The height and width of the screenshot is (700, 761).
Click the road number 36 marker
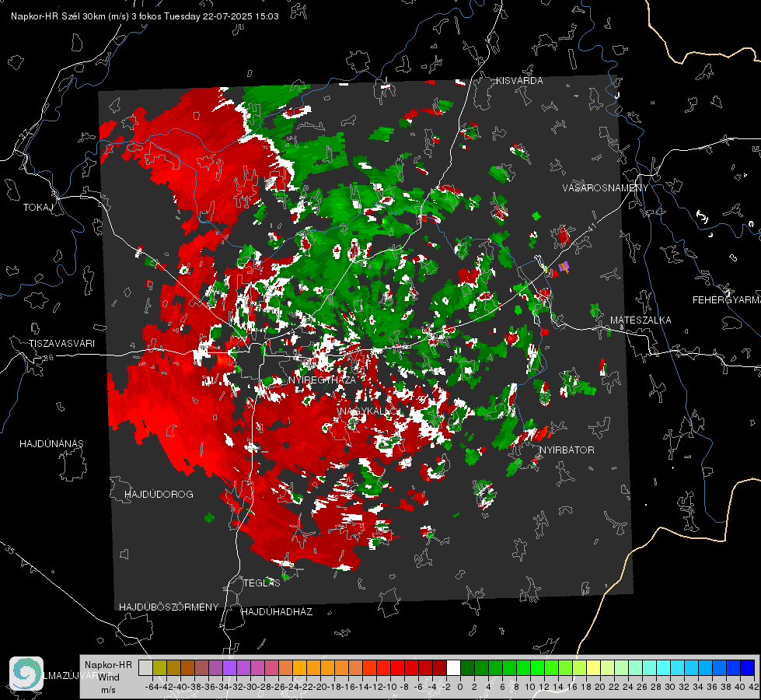pos(48,358)
